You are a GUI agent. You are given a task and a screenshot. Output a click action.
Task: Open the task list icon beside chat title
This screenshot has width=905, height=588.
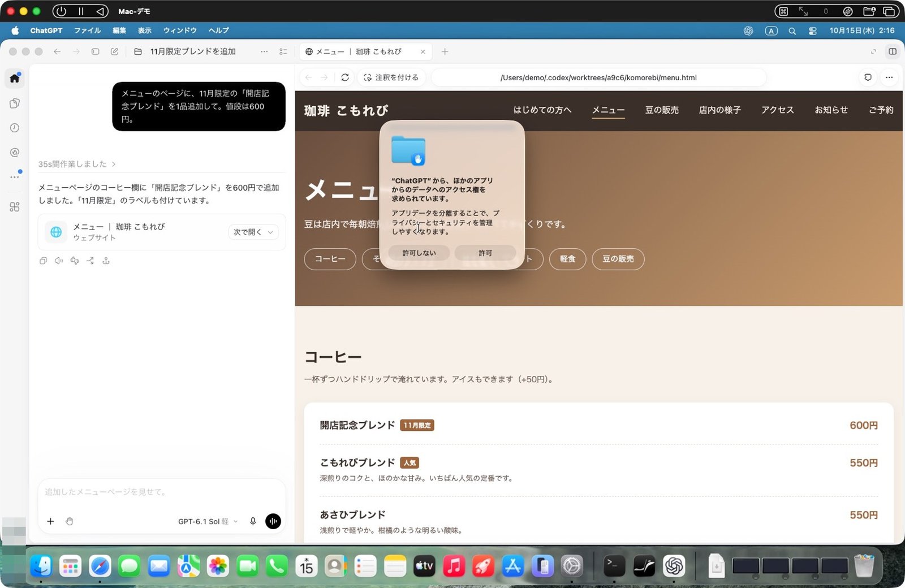click(x=283, y=51)
